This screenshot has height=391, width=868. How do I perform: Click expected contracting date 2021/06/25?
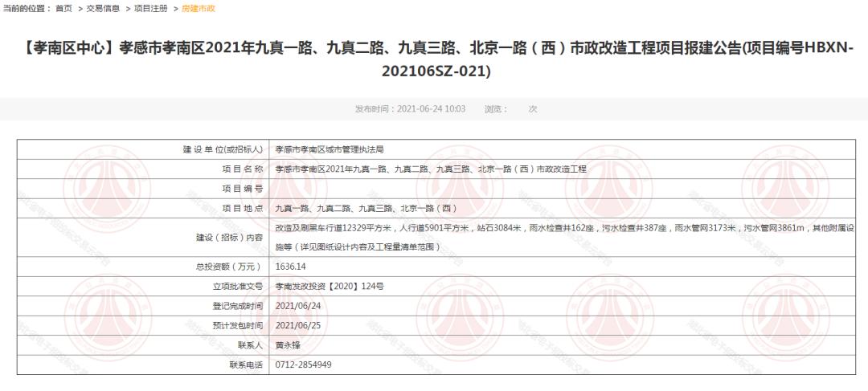pyautogui.click(x=298, y=325)
